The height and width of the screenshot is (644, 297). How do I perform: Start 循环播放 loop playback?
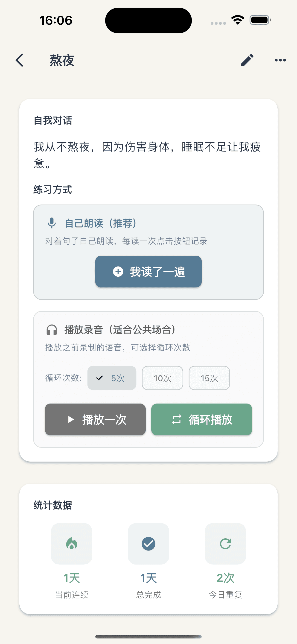tap(201, 419)
